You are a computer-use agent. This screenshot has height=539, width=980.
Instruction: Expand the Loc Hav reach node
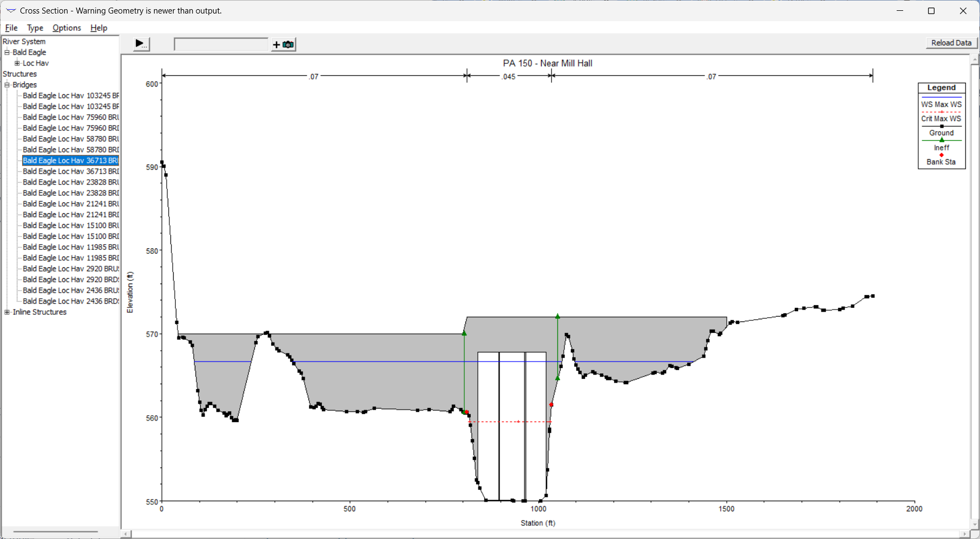pyautogui.click(x=17, y=63)
